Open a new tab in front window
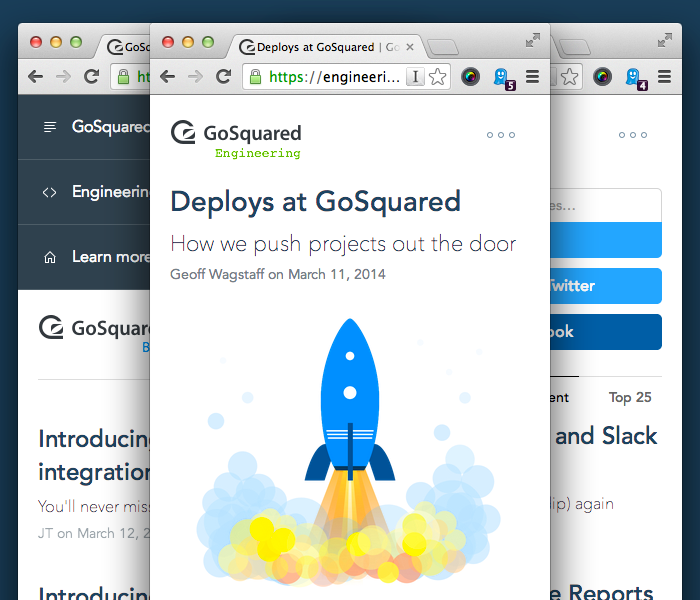The width and height of the screenshot is (700, 600). tap(442, 47)
